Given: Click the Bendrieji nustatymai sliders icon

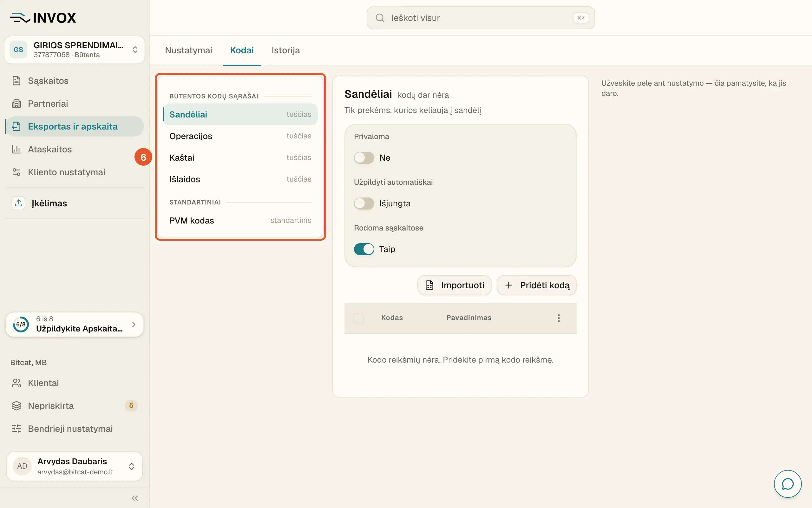Looking at the screenshot, I should (x=16, y=429).
